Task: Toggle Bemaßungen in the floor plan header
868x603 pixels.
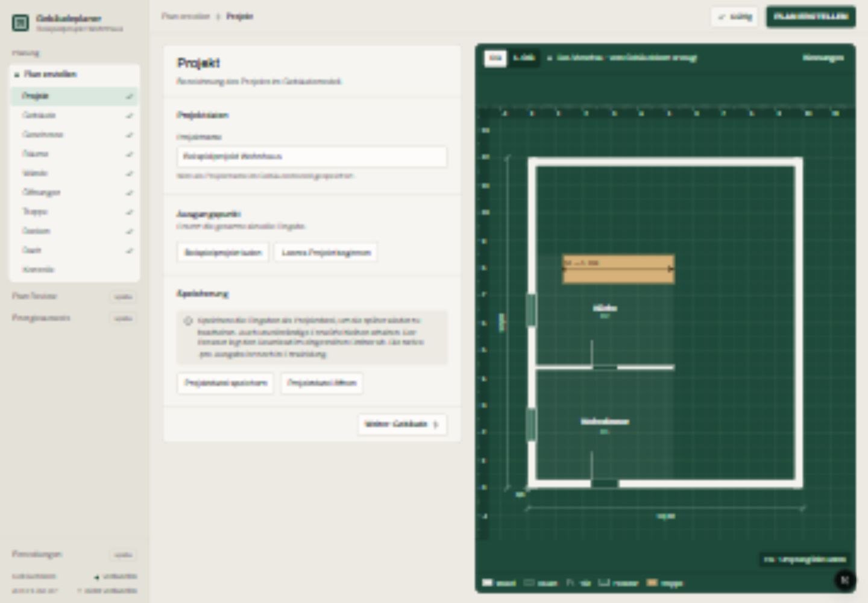Action: [x=823, y=58]
